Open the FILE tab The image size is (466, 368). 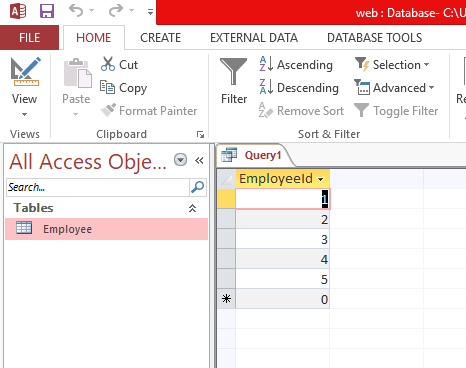tap(29, 38)
